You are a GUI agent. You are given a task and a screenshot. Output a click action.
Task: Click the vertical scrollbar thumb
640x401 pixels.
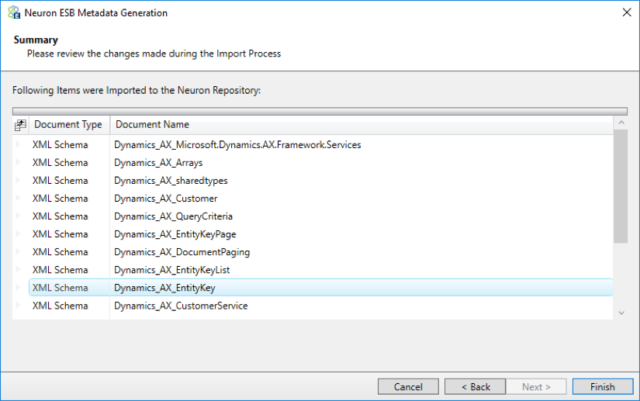point(621,186)
